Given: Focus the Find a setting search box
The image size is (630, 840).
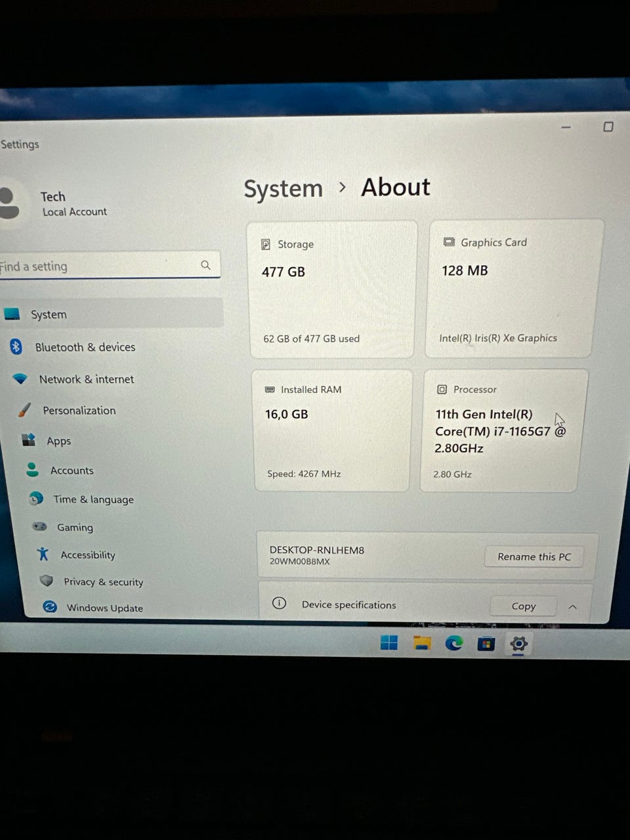Looking at the screenshot, I should [109, 265].
